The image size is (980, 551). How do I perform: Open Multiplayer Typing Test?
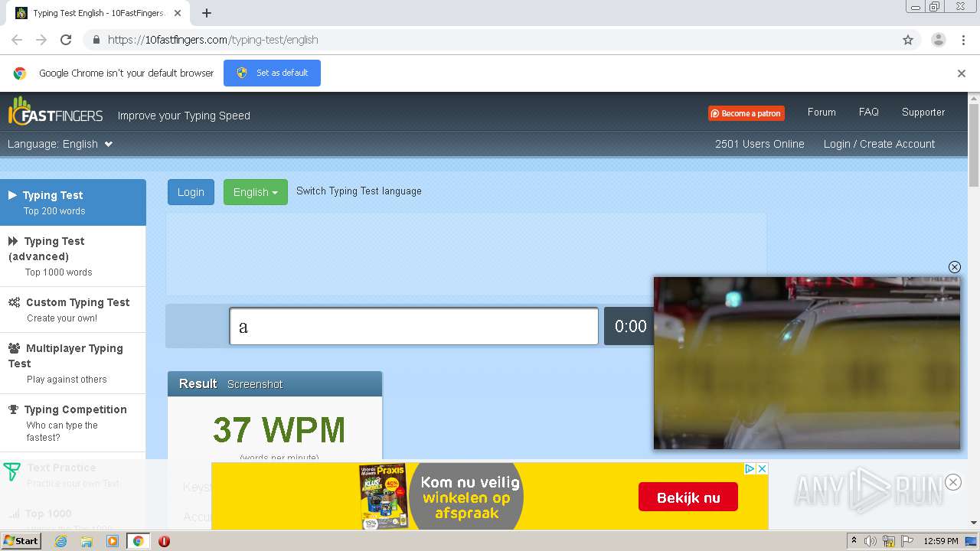(73, 364)
